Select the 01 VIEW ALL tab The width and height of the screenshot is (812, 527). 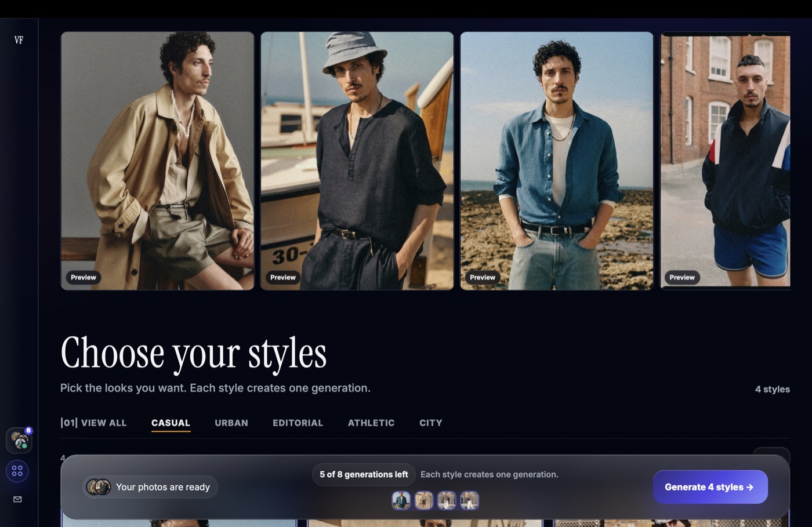tap(93, 423)
